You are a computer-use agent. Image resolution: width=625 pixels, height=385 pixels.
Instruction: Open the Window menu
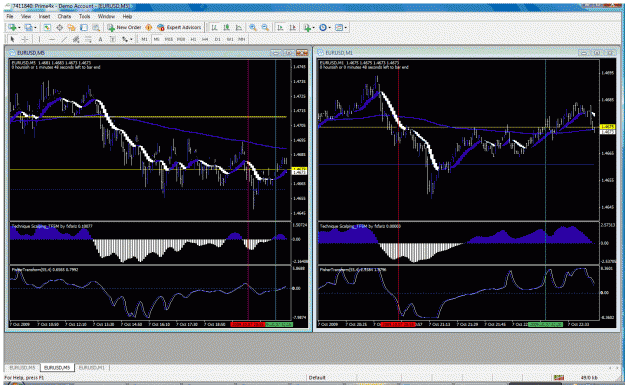(x=106, y=16)
